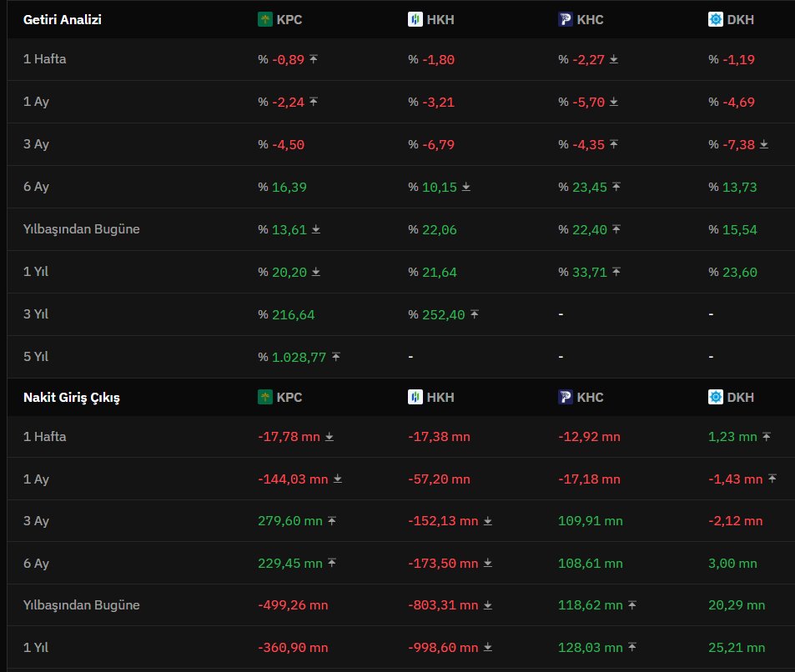The width and height of the screenshot is (795, 672).
Task: Click DKH fund logo in Getiri Analizi header
Action: point(715,20)
